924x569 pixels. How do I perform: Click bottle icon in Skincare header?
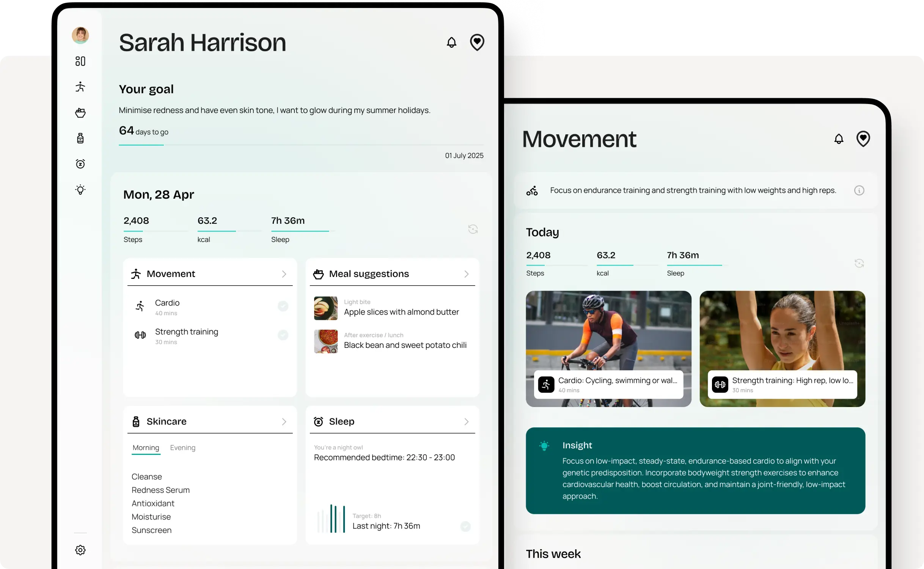coord(136,421)
